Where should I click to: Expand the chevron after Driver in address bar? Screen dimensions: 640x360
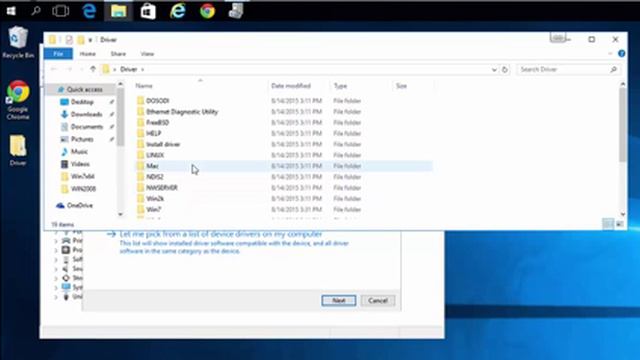click(142, 69)
